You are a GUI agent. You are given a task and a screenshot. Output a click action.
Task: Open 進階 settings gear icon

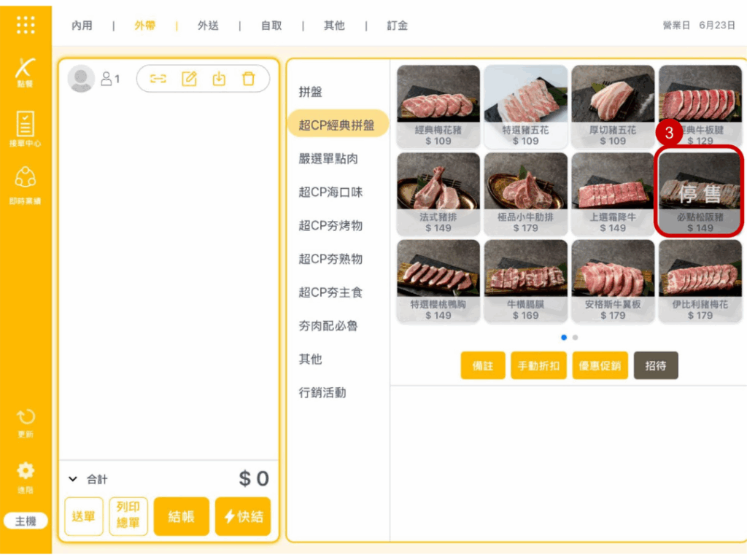point(26,475)
